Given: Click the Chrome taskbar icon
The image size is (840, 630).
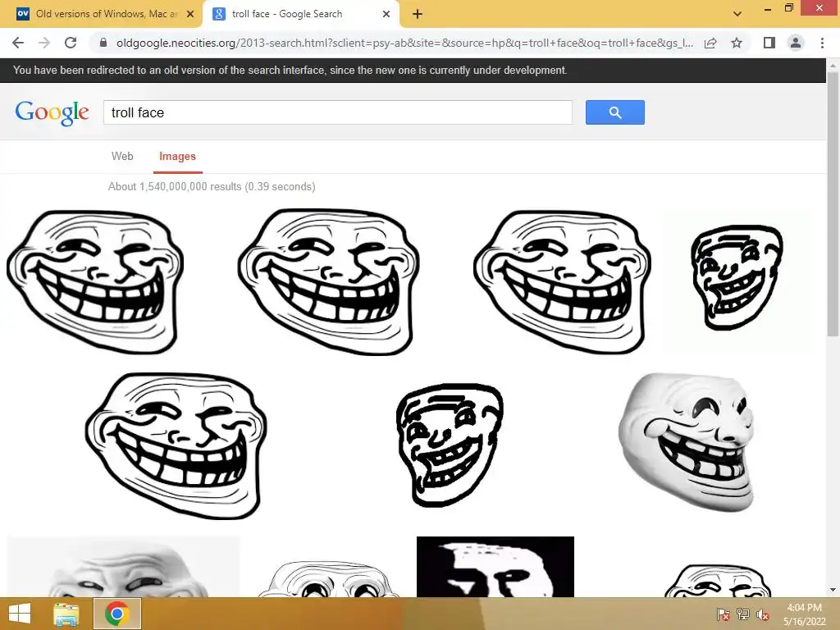Looking at the screenshot, I should point(116,614).
